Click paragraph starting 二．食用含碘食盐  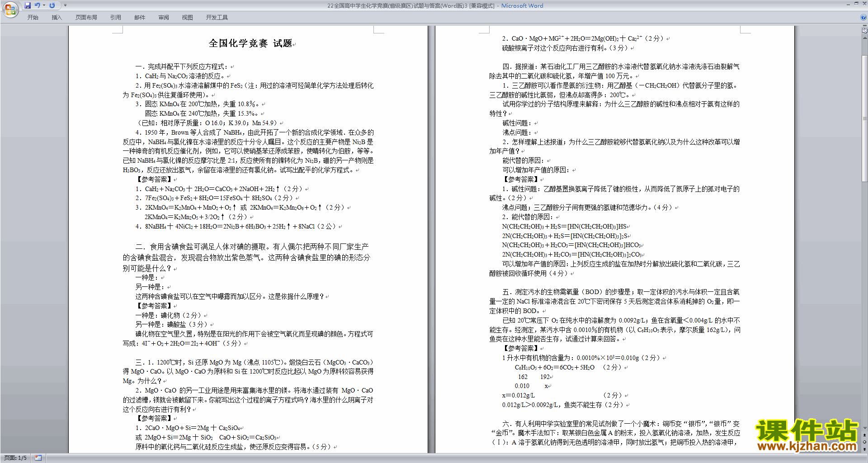[246, 257]
